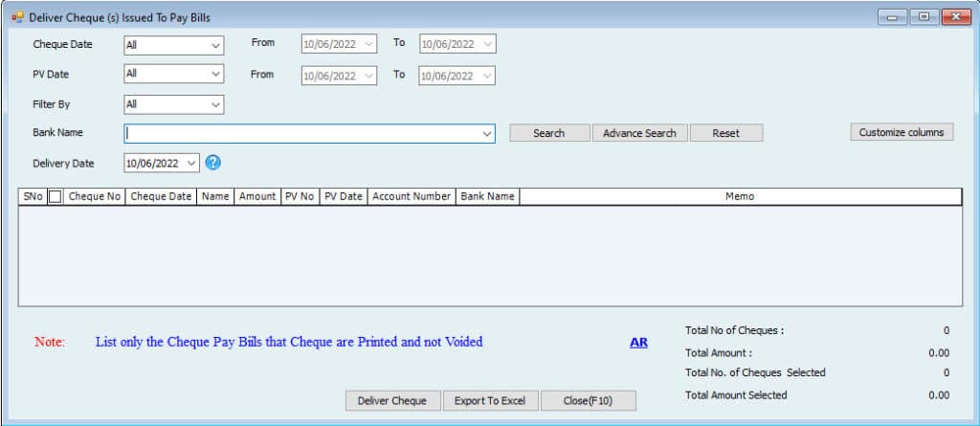Open the Delivery Date calendar picker
This screenshot has height=426, width=980.
[x=191, y=164]
